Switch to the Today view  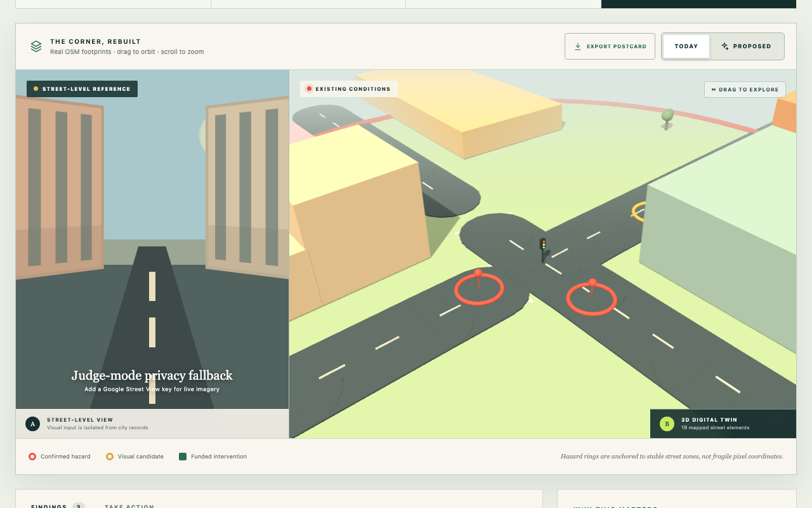click(686, 46)
